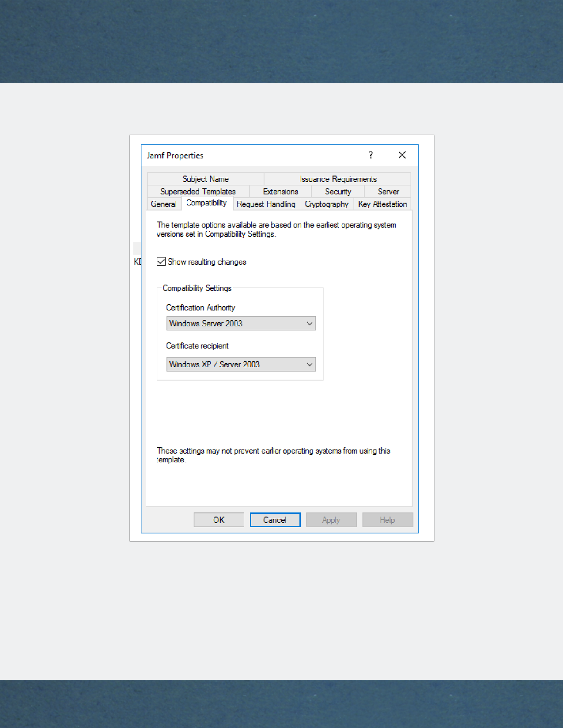Go to the Security tab

[x=338, y=191]
